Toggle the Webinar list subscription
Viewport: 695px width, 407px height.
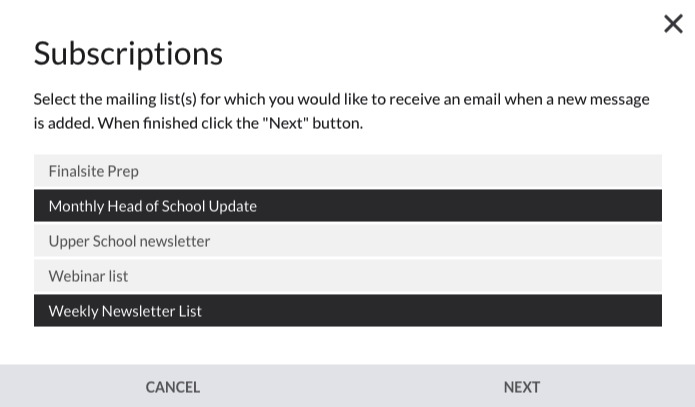click(x=348, y=276)
